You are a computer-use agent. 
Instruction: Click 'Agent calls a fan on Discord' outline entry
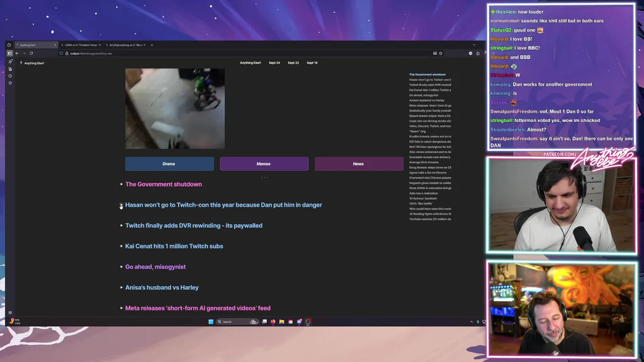tap(428, 172)
